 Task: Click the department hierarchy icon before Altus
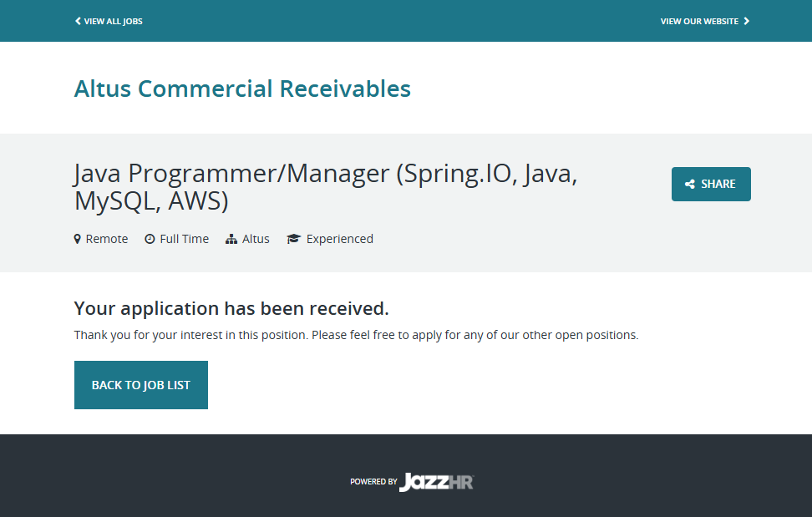click(231, 239)
